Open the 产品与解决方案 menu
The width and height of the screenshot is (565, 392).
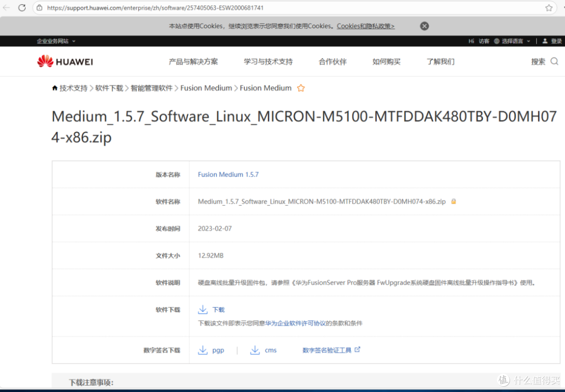coord(193,62)
